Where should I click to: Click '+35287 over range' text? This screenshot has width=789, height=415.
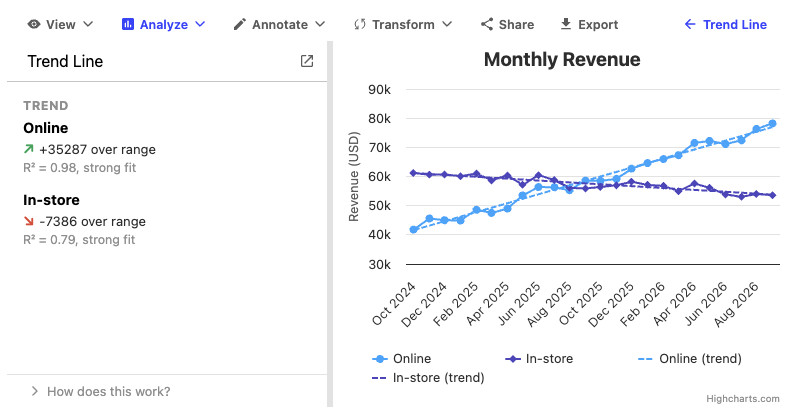pos(98,149)
